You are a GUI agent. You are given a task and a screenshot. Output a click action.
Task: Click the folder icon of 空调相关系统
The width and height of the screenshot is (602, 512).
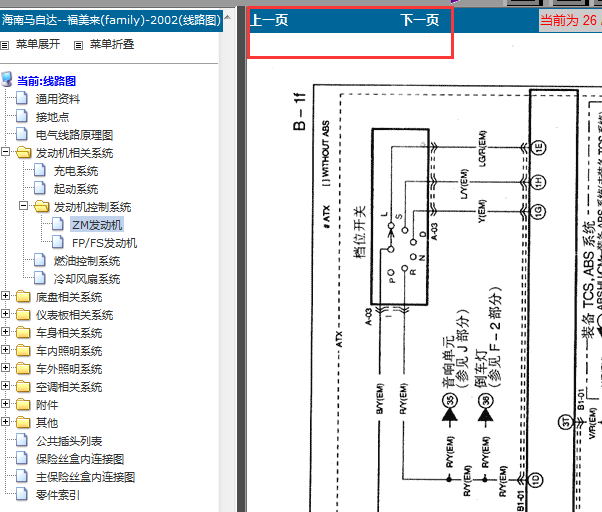pos(23,387)
